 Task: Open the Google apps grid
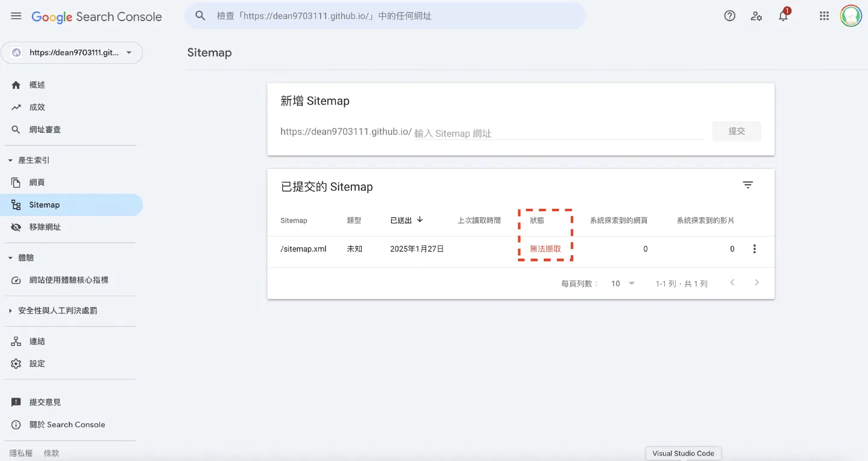[x=824, y=16]
